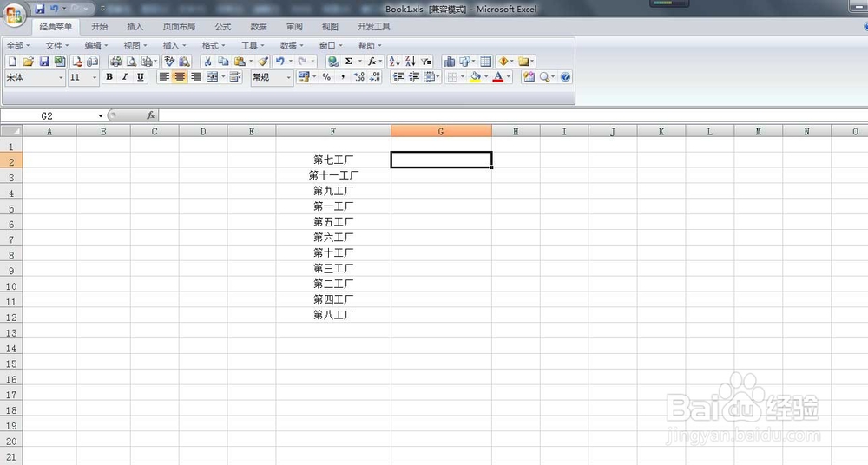The width and height of the screenshot is (868, 465).
Task: Toggle Align Right
Action: (x=196, y=77)
